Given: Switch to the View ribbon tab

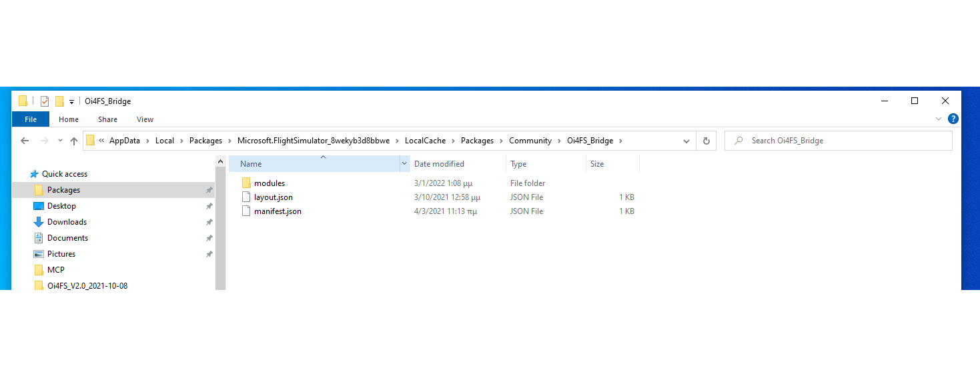Looking at the screenshot, I should (145, 119).
